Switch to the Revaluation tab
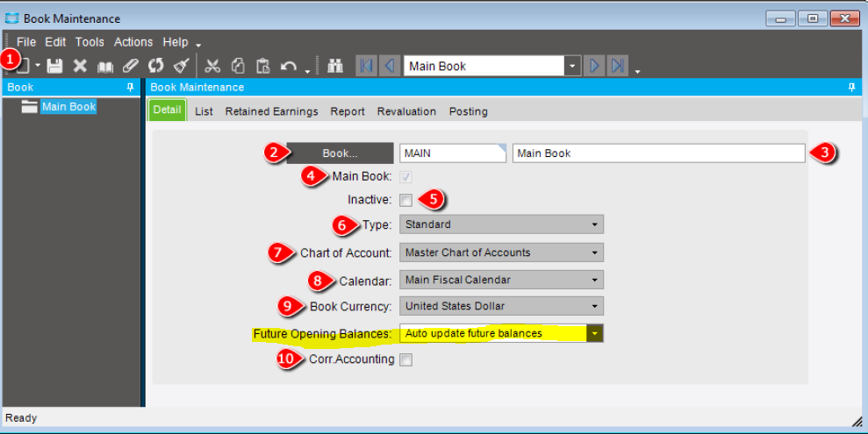Screen dimensions: 868x434 click(x=407, y=111)
